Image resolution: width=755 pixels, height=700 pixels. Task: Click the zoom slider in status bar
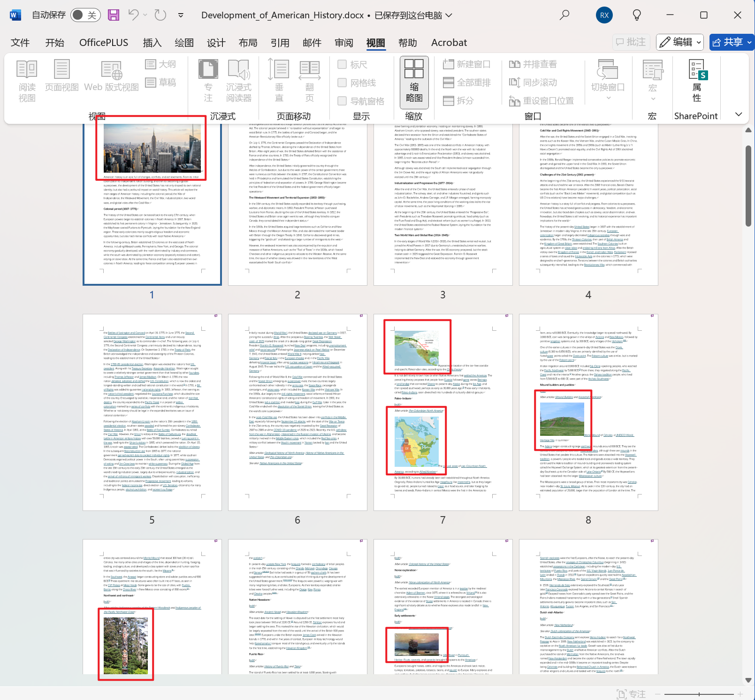pyautogui.click(x=699, y=694)
